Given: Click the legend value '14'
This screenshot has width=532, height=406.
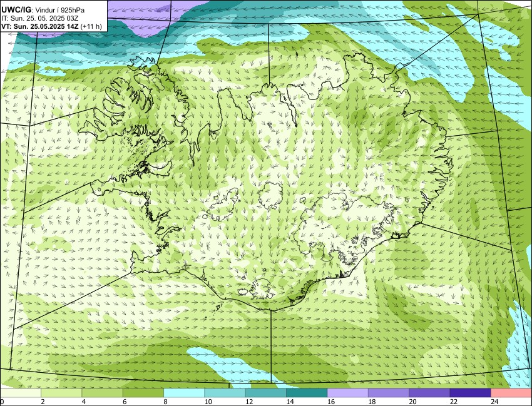Looking at the screenshot, I should click(x=290, y=402).
